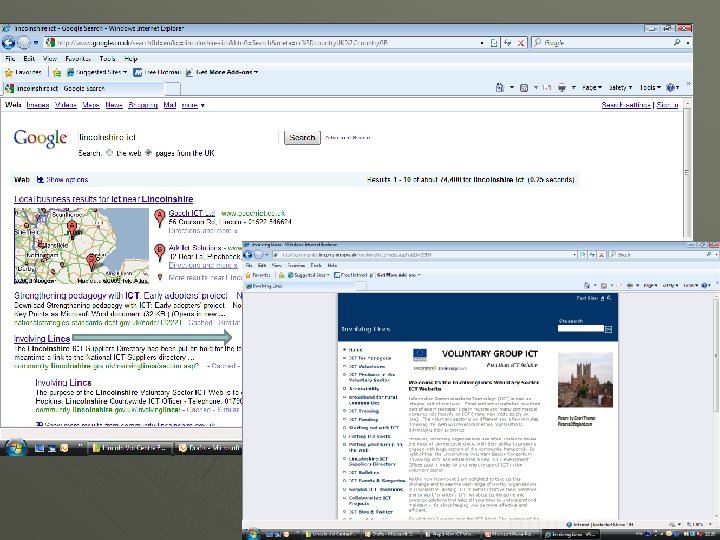Open 'Involving Lincs' search result with arrow
The width and height of the screenshot is (720, 540).
42,338
